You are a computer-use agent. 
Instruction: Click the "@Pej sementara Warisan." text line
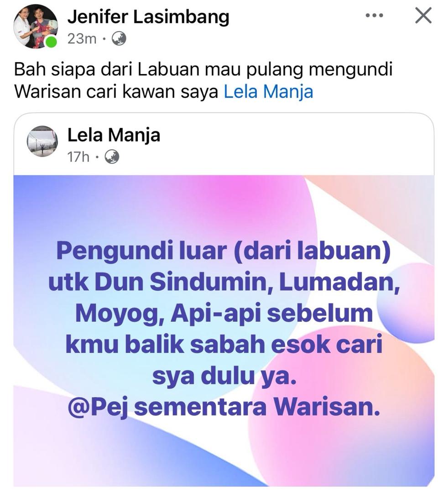click(224, 407)
